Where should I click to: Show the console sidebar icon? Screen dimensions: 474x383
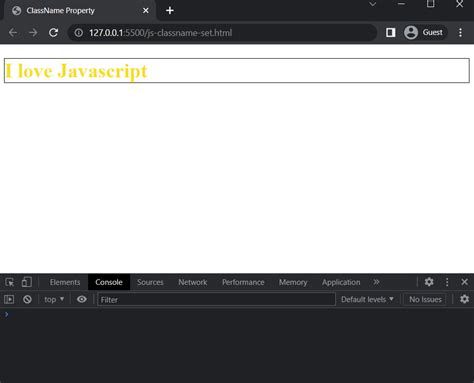9,299
